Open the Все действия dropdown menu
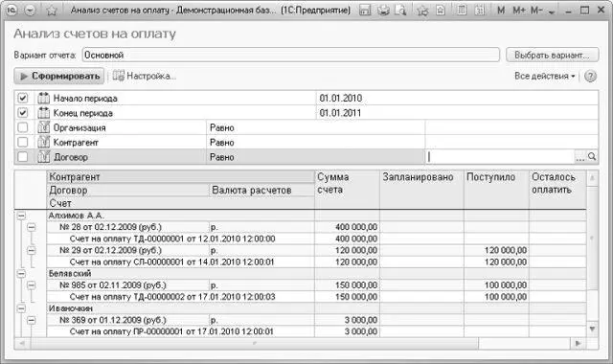Screen dimensions: 613x364 click(x=545, y=77)
